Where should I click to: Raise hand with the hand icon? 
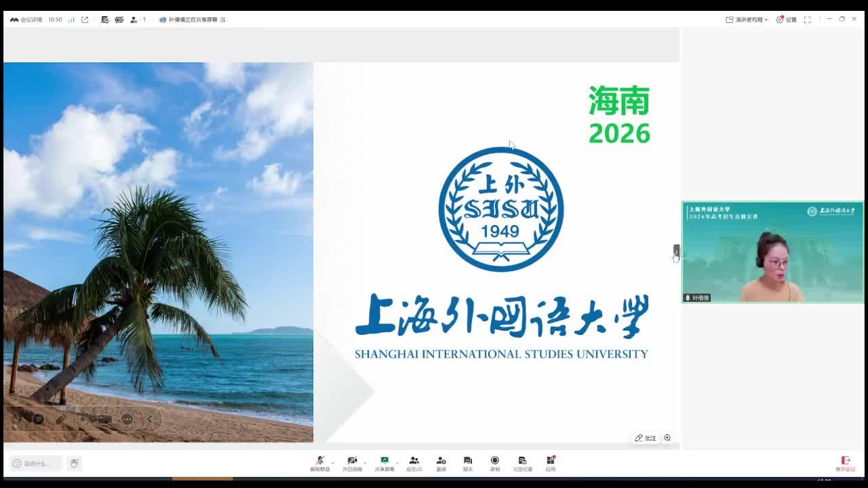click(75, 464)
